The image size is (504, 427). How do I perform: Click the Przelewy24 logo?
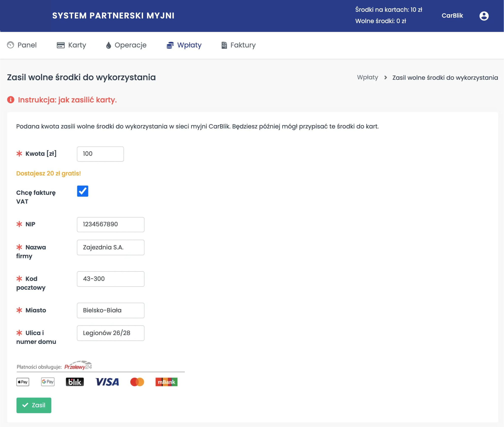coord(78,366)
